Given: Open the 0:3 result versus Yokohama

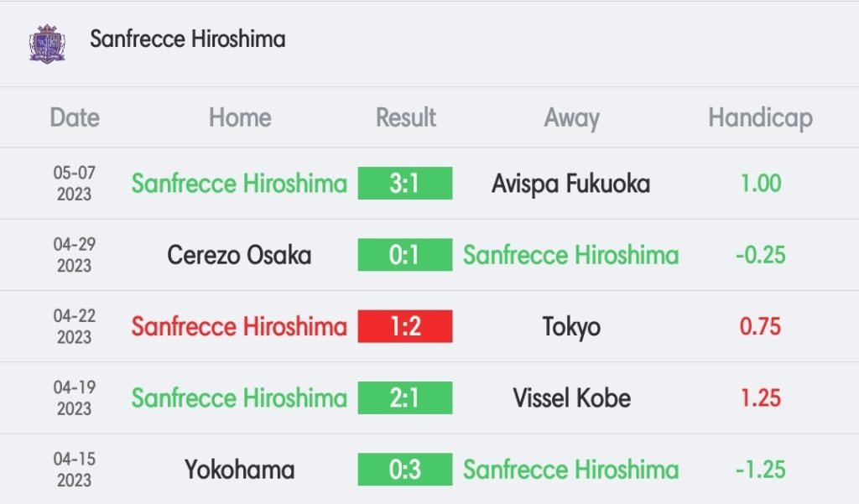Looking at the screenshot, I should click(405, 470).
